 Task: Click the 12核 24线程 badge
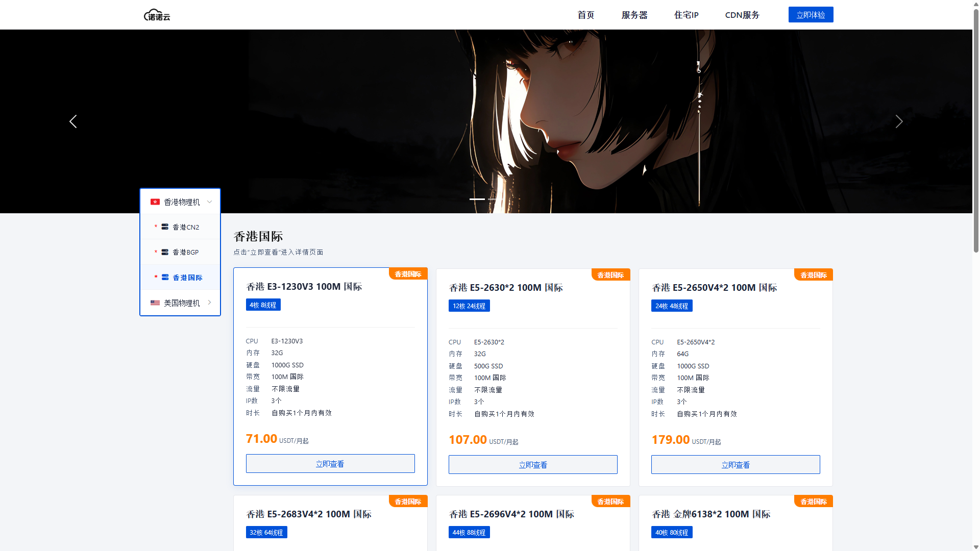click(469, 306)
